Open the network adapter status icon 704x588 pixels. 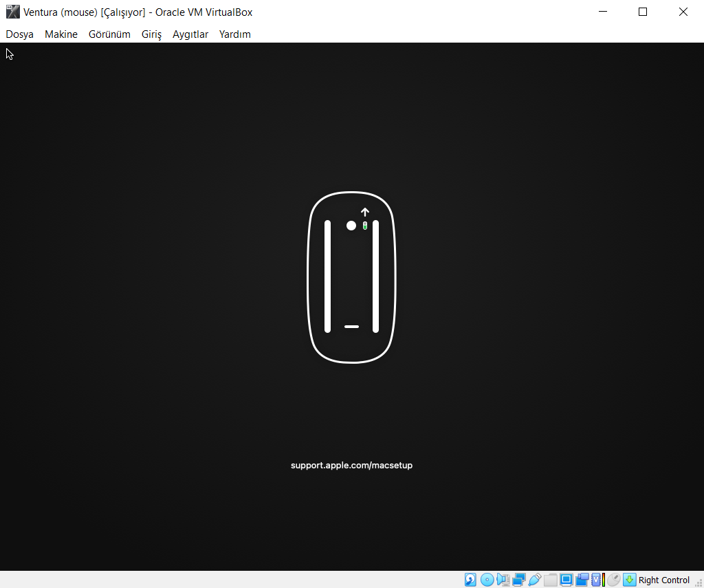click(x=519, y=580)
